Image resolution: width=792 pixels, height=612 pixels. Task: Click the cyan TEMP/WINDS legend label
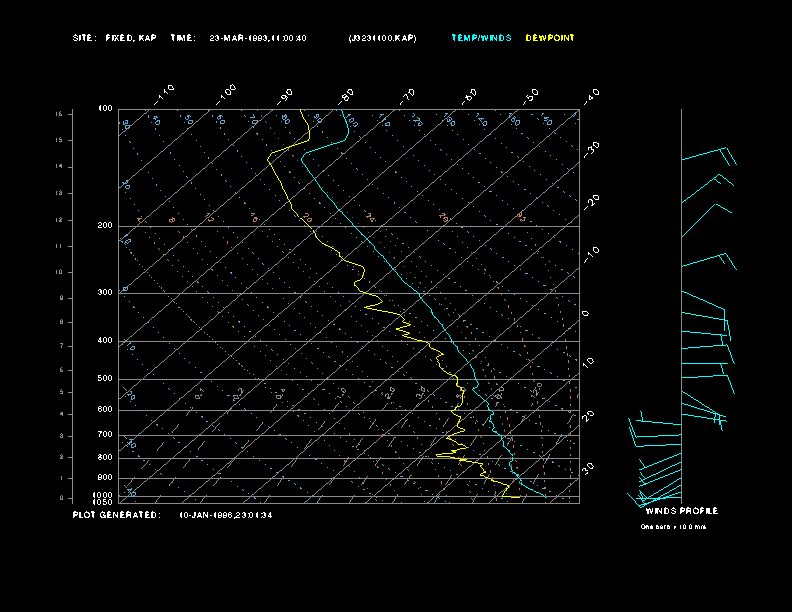480,38
